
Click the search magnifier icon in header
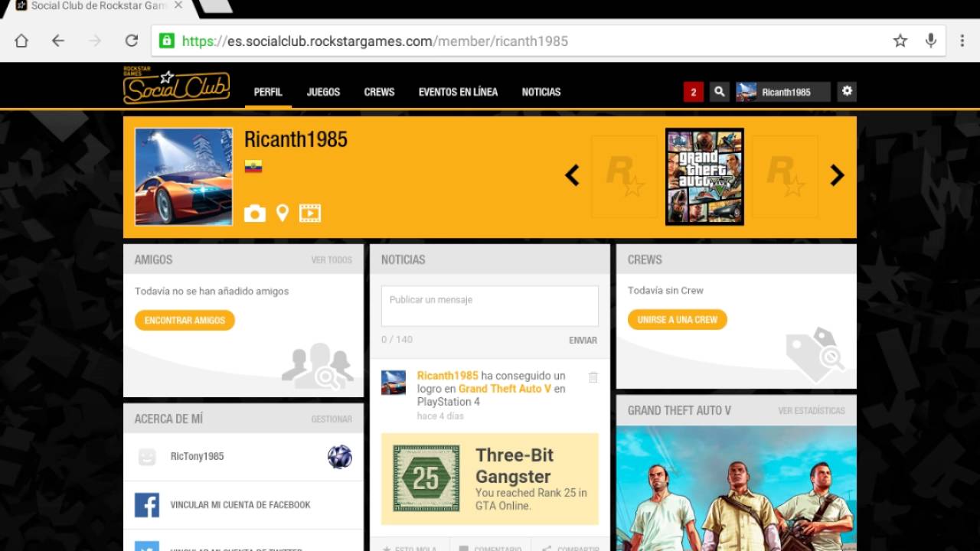coord(719,92)
